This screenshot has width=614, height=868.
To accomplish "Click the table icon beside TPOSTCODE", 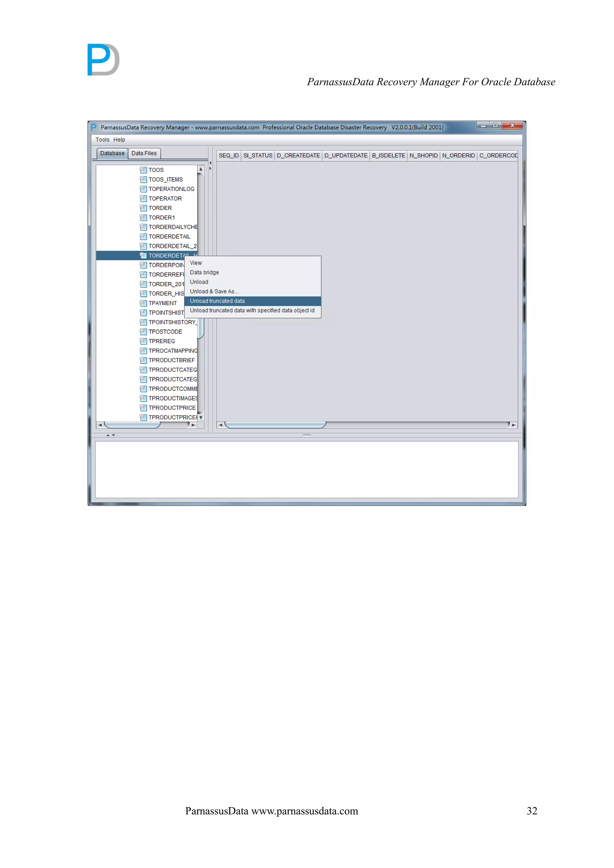I will click(143, 331).
